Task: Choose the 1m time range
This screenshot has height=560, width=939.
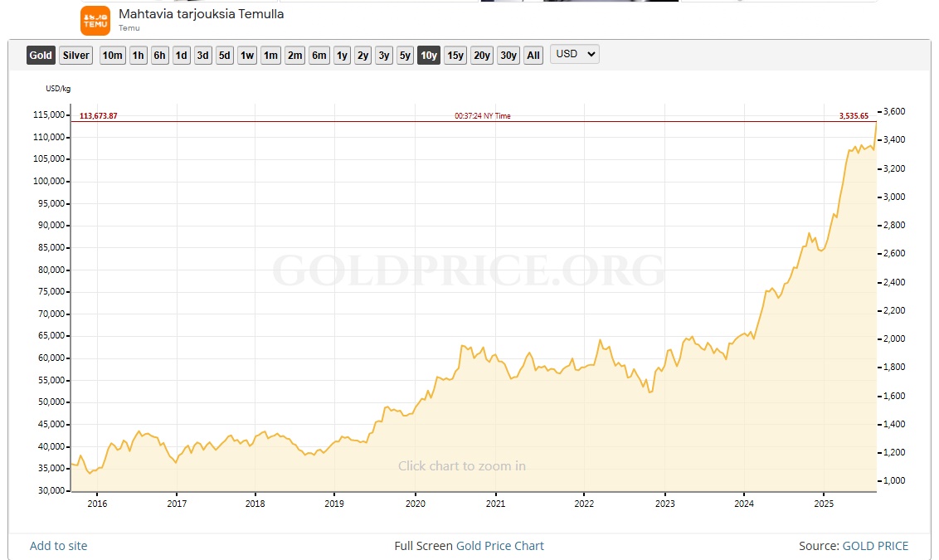Action: point(270,55)
